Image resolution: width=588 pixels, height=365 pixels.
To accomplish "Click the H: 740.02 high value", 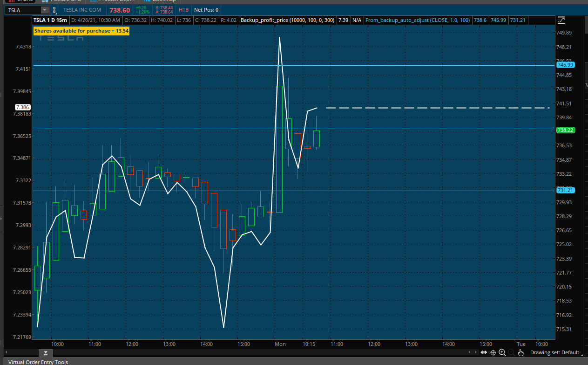I will pyautogui.click(x=162, y=20).
